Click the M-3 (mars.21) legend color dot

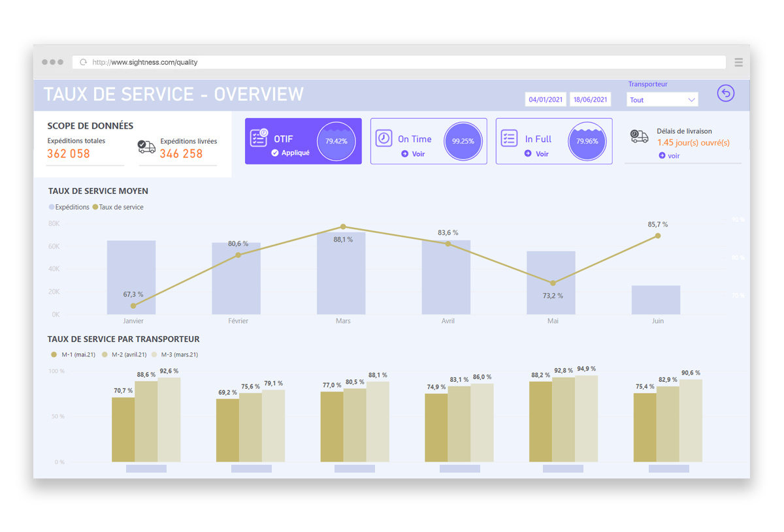154,354
